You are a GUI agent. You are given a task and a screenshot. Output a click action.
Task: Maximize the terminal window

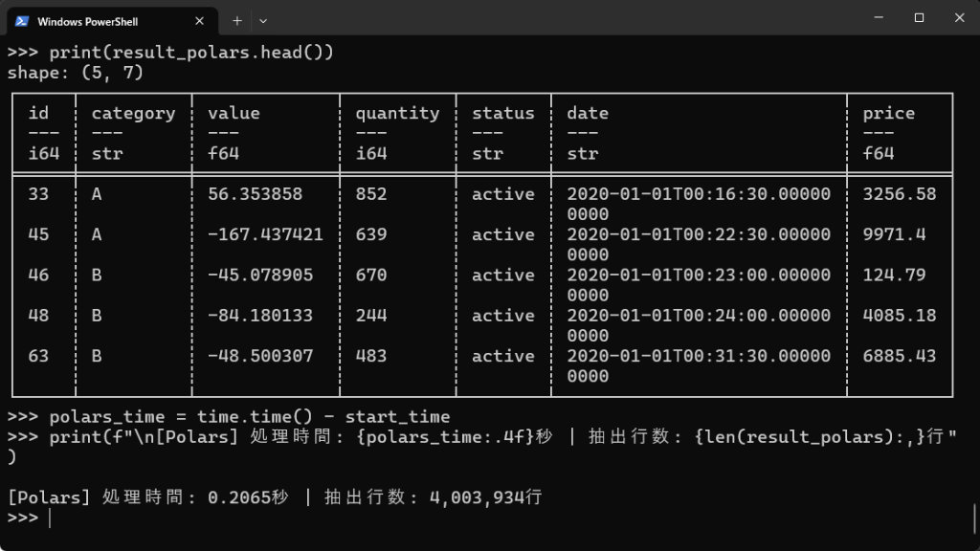[919, 17]
